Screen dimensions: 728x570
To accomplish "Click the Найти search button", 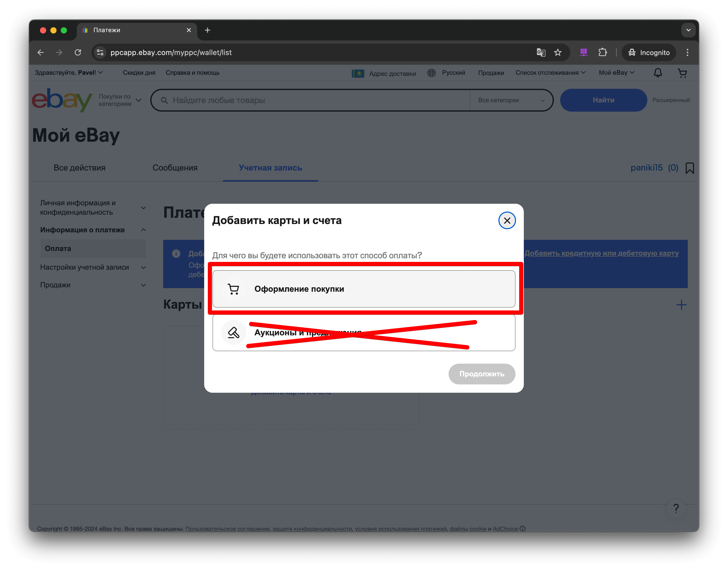I will pos(603,100).
